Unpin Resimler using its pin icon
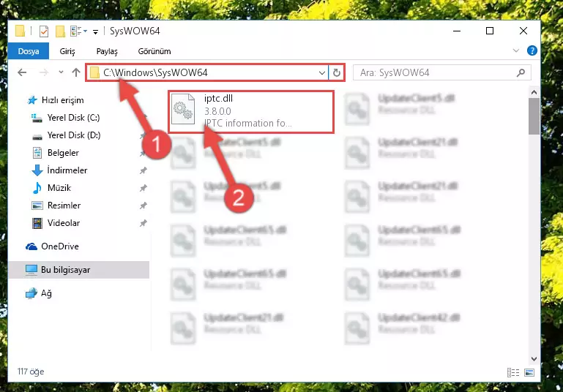This screenshot has height=392, width=563. [x=143, y=206]
